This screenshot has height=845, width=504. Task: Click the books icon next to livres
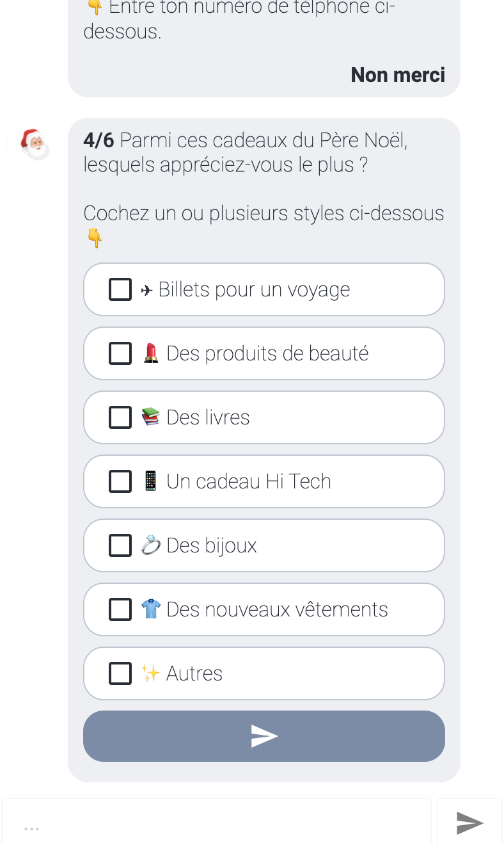click(151, 417)
